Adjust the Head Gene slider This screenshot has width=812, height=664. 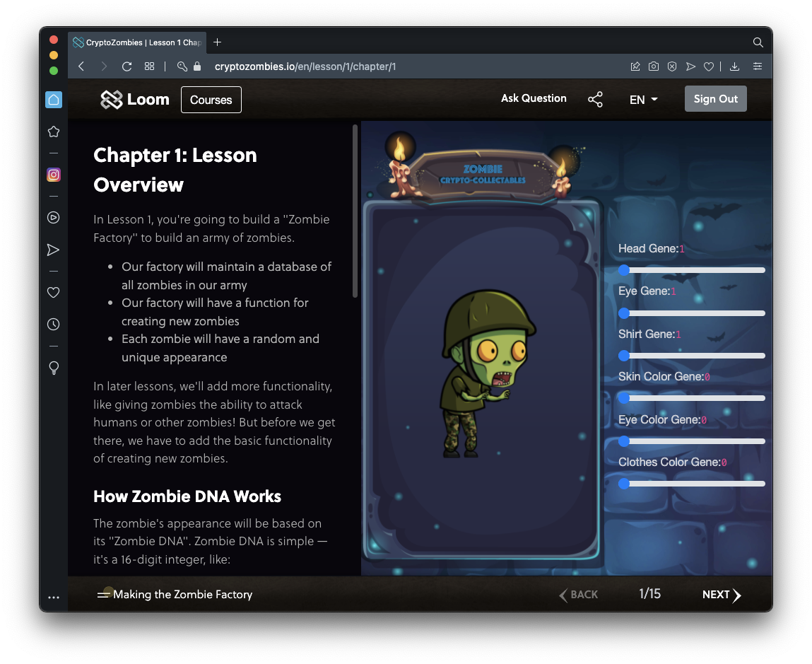tap(692, 270)
